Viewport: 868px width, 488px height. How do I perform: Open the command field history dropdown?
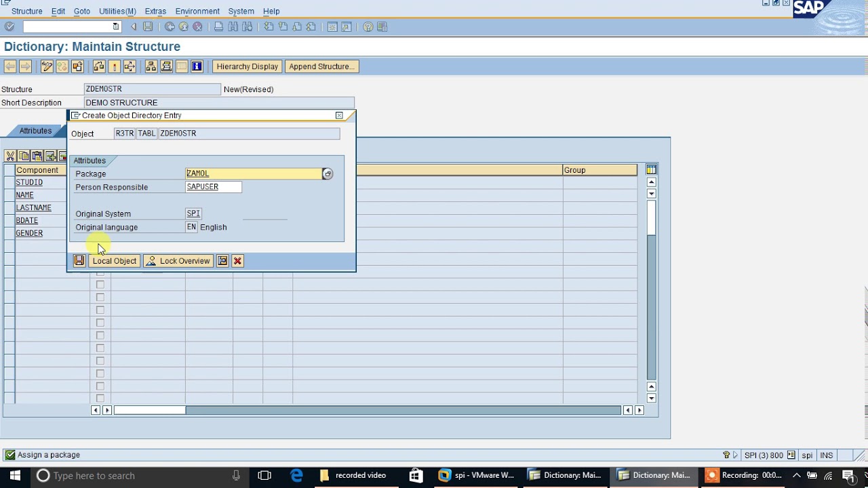116,26
